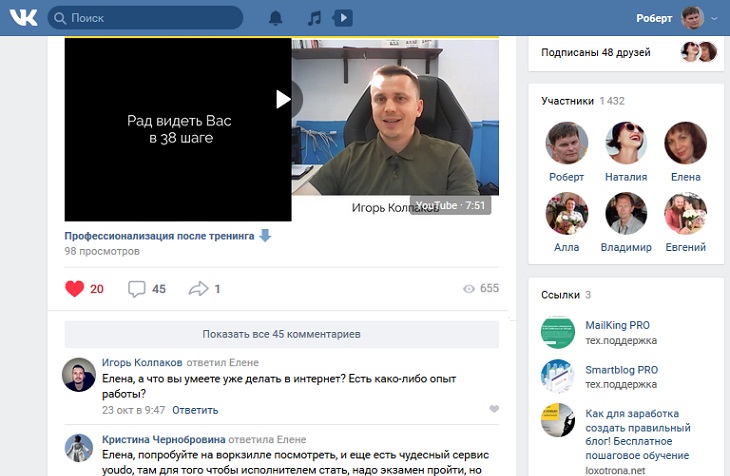Open member Наталия's avatar
The width and height of the screenshot is (730, 476).
(x=626, y=143)
